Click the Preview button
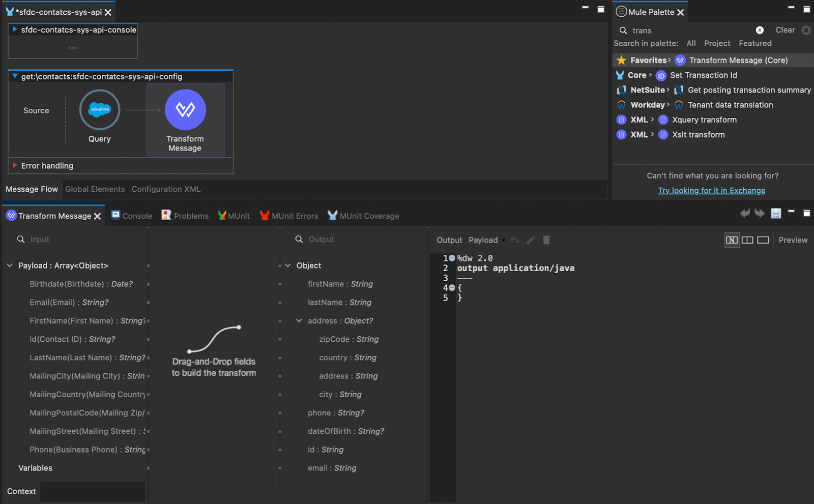This screenshot has height=504, width=814. (793, 240)
